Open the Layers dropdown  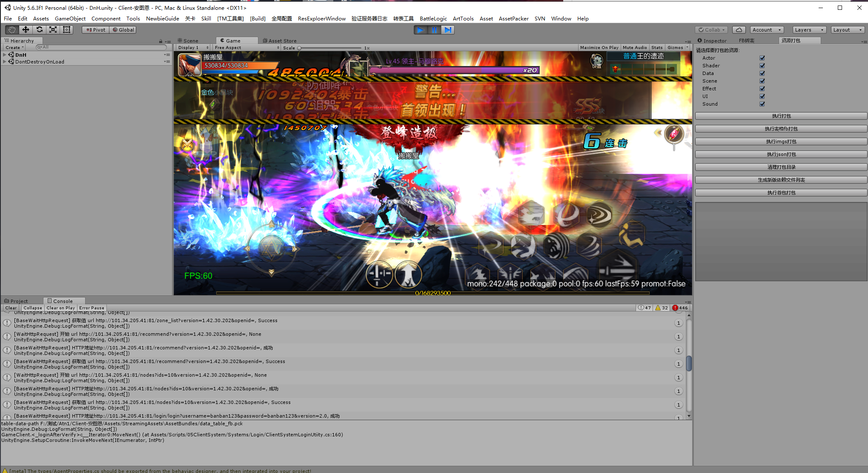tap(809, 30)
